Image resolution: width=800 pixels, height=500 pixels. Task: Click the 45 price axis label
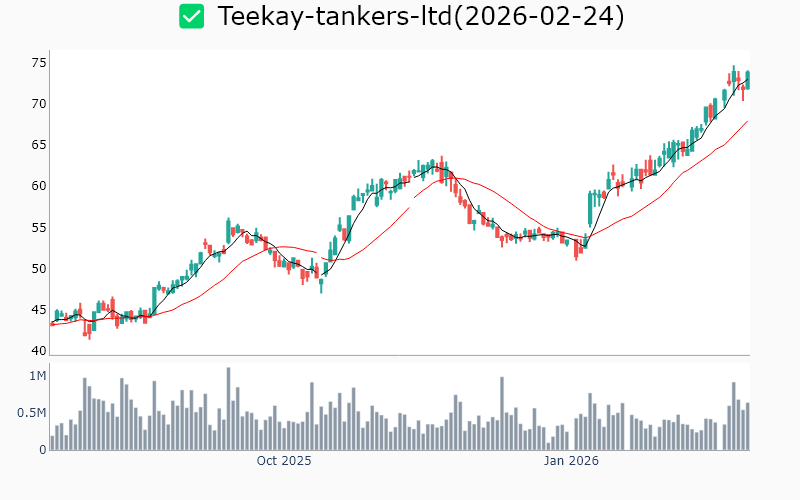(67, 310)
